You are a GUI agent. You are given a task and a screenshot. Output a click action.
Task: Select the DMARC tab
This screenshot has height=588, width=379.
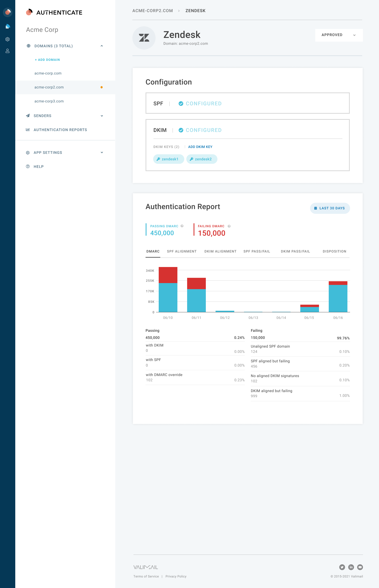(153, 251)
